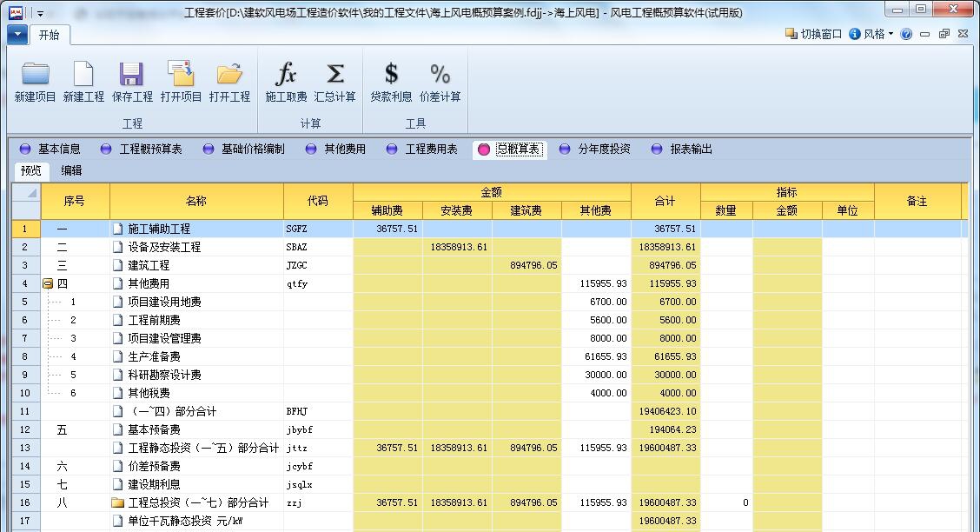980x532 pixels.
Task: Run 施工取费 fx calculation
Action: 287,75
